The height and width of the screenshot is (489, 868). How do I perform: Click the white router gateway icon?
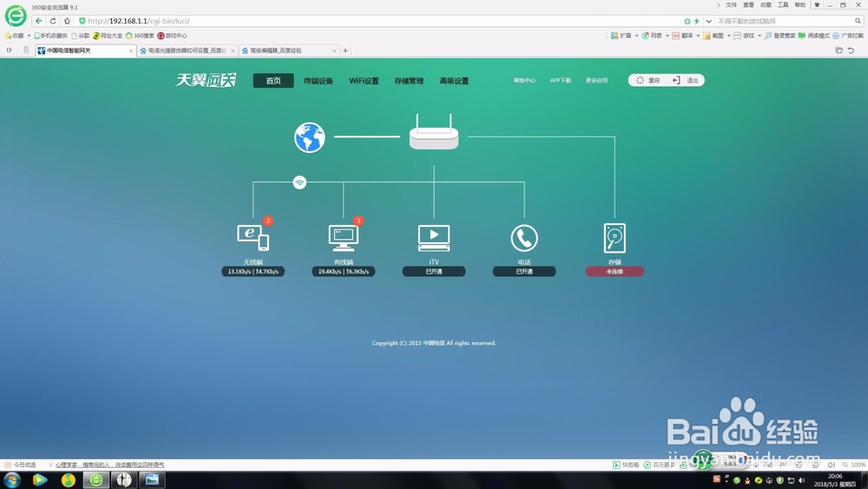point(434,132)
